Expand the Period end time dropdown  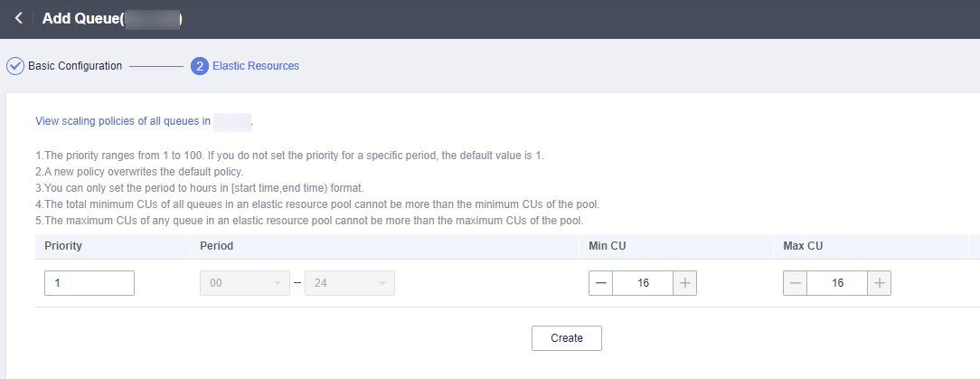[x=350, y=283]
